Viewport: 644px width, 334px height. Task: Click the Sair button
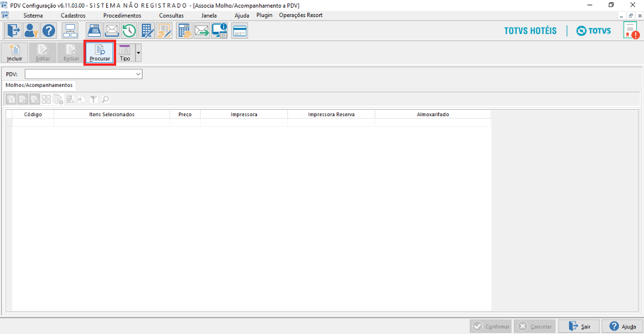tap(579, 326)
